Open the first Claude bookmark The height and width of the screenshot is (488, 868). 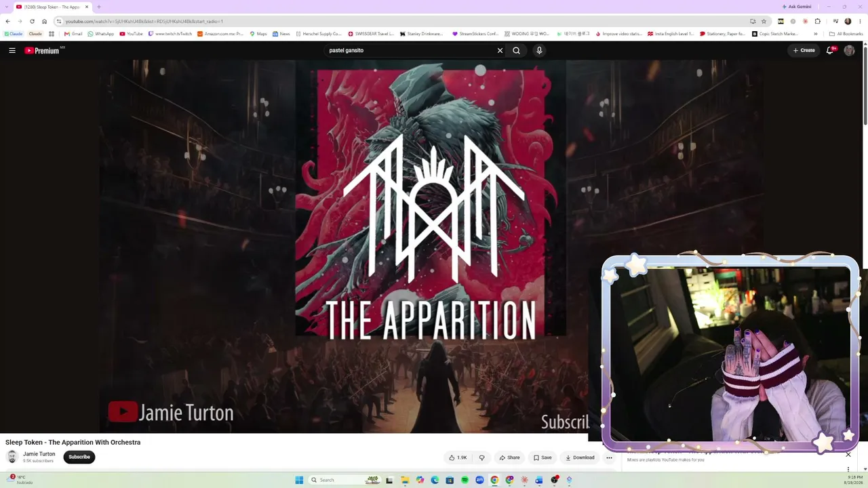click(14, 34)
